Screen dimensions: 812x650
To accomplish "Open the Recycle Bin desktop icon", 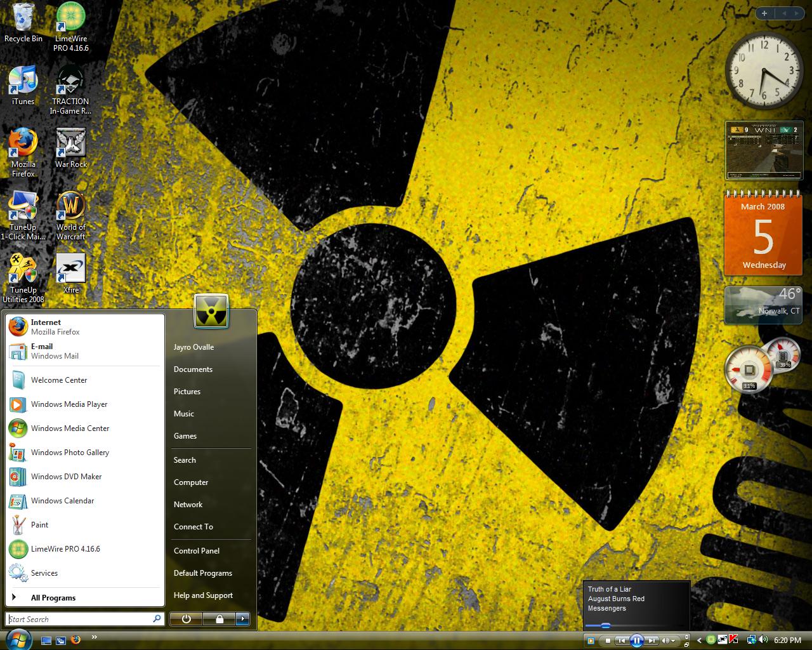I will click(23, 23).
